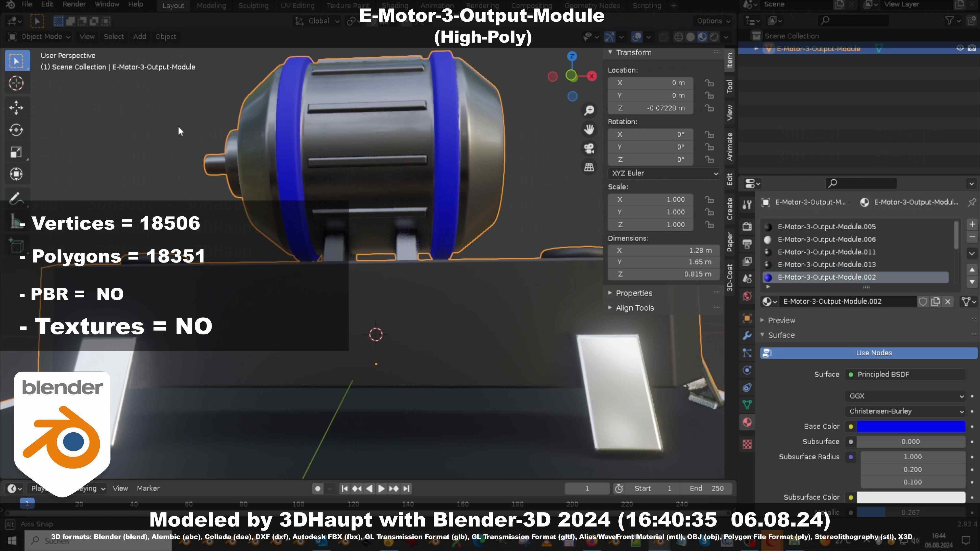Switch to wireframe shading mode
Screen dimensions: 980x551
[x=678, y=37]
